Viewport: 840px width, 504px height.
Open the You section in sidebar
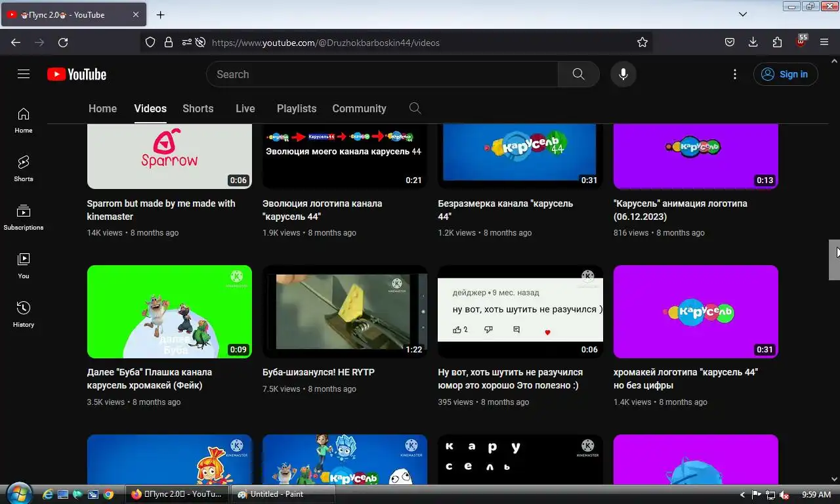coord(24,266)
